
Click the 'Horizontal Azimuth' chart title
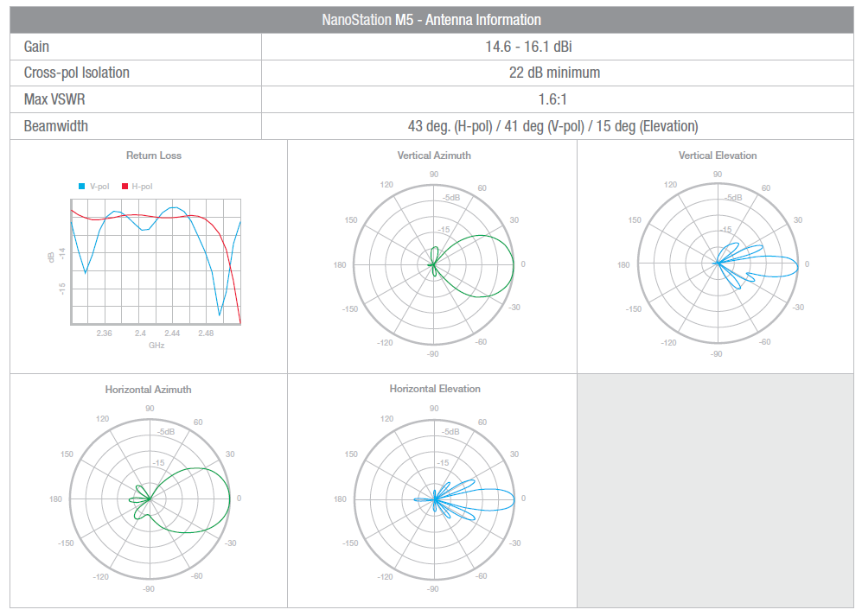[149, 390]
